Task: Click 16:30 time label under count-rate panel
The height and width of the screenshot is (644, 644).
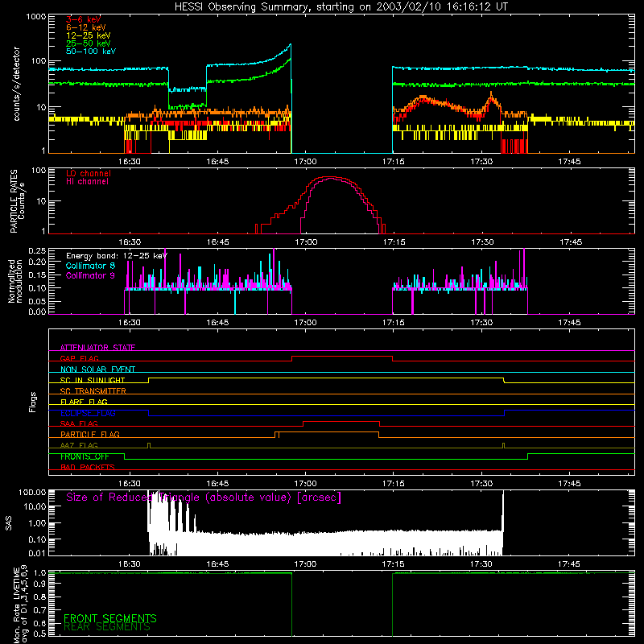Action: 130,162
